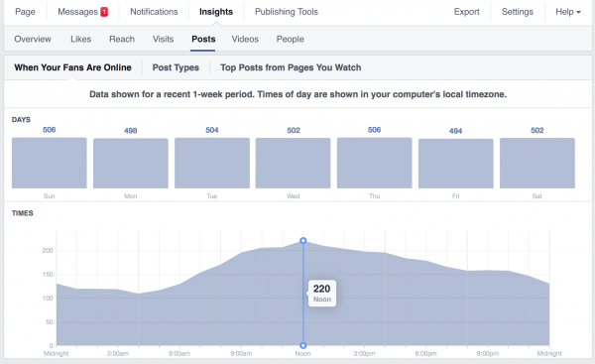
Task: Open the Likes insights section
Action: (81, 39)
